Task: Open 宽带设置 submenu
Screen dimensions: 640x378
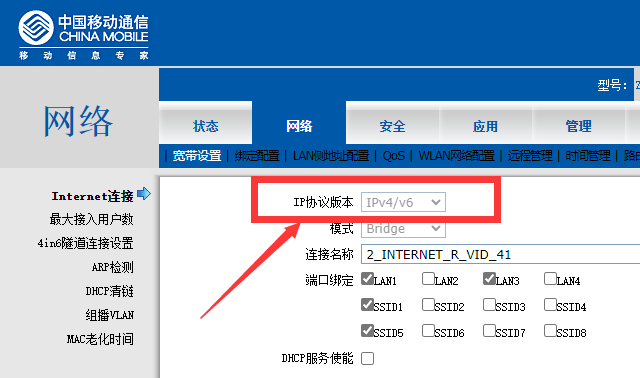Action: coord(196,156)
